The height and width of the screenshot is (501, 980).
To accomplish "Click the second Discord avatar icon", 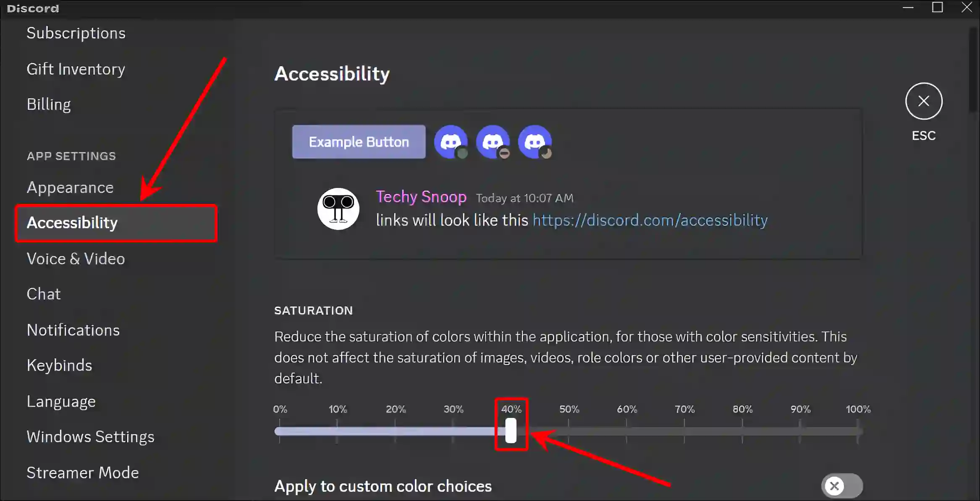I will tap(492, 142).
